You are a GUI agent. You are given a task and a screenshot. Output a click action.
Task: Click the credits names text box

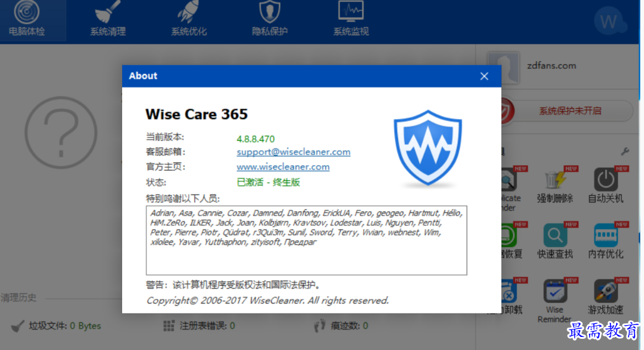306,240
